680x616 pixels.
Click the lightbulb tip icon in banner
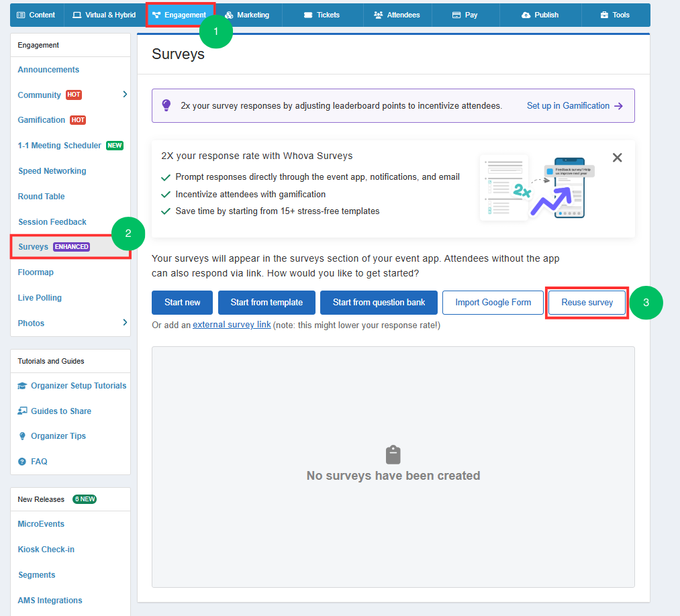[x=166, y=105]
